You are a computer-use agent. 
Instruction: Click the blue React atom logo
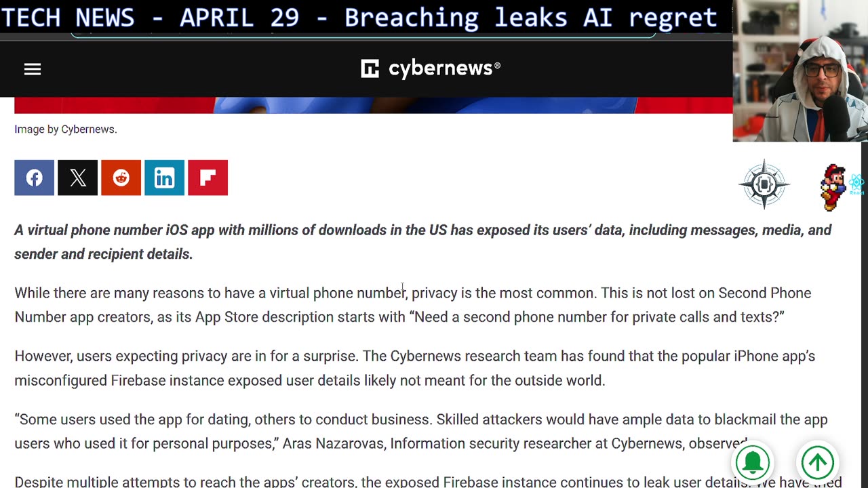(x=856, y=182)
